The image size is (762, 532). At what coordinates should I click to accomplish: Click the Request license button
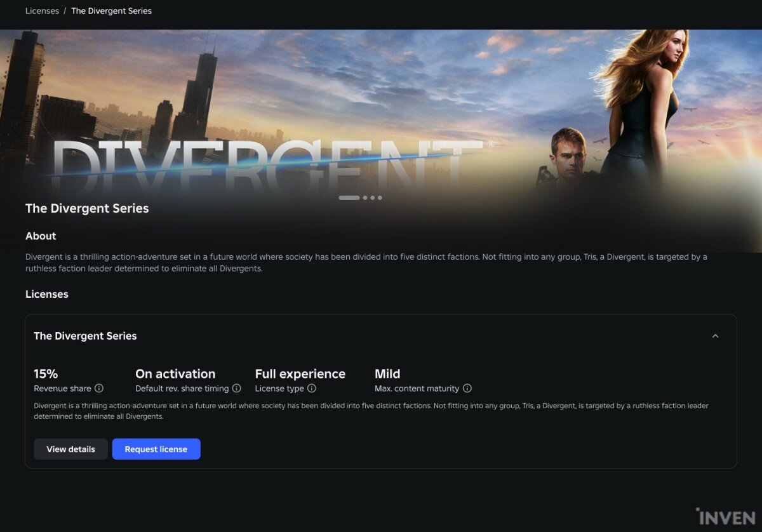click(156, 449)
